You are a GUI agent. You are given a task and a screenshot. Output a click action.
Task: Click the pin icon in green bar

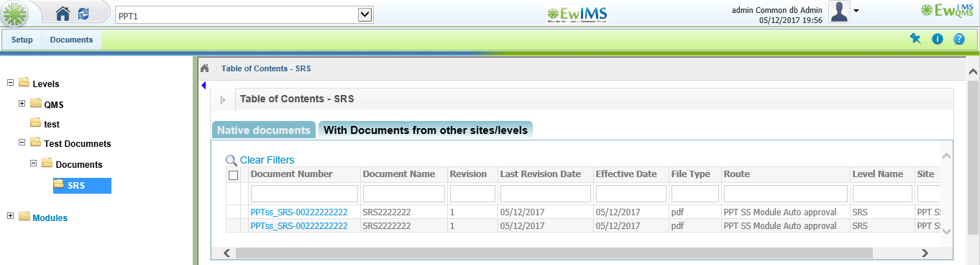pos(915,39)
